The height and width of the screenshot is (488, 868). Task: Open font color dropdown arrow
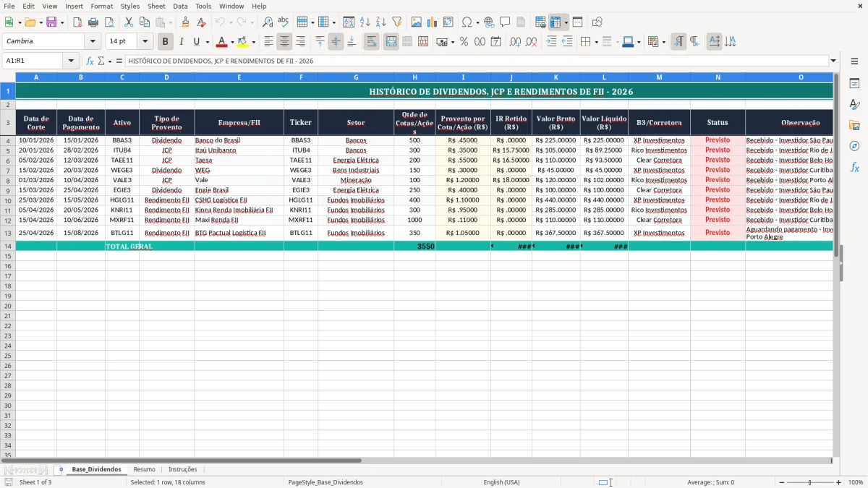coord(231,42)
